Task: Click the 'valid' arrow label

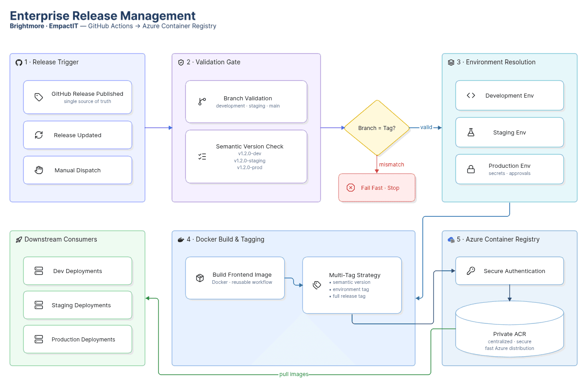Action: coord(426,127)
